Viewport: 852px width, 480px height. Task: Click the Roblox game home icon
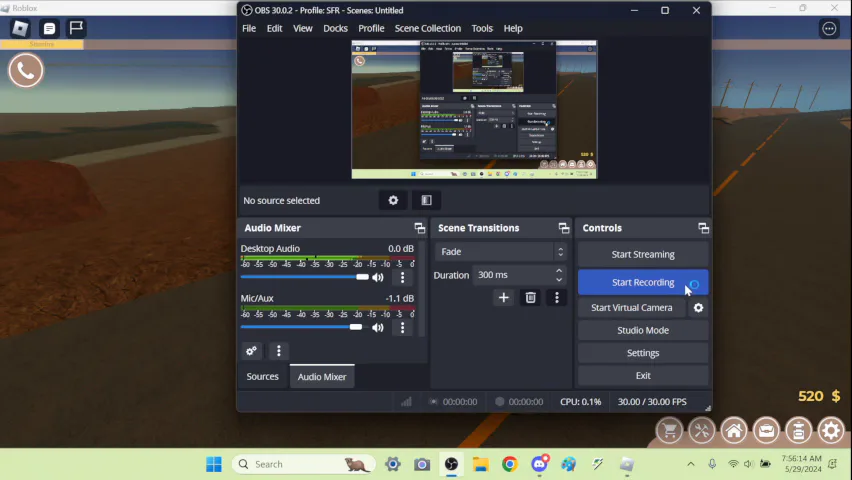pyautogui.click(x=734, y=431)
